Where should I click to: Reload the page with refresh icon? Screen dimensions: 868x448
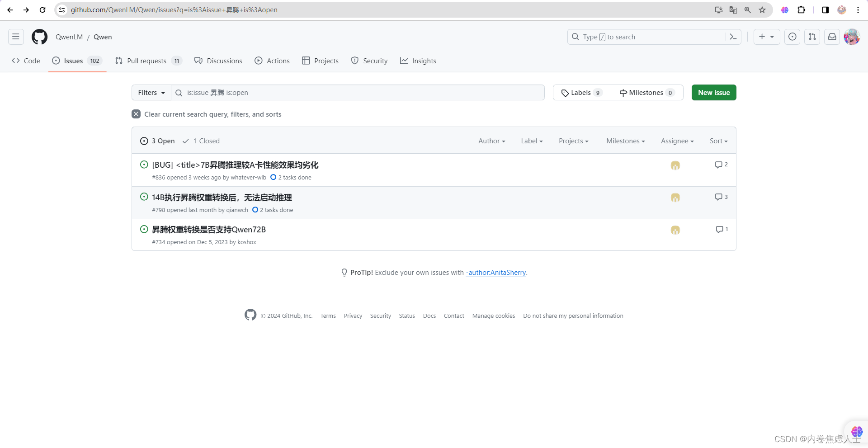click(x=42, y=10)
